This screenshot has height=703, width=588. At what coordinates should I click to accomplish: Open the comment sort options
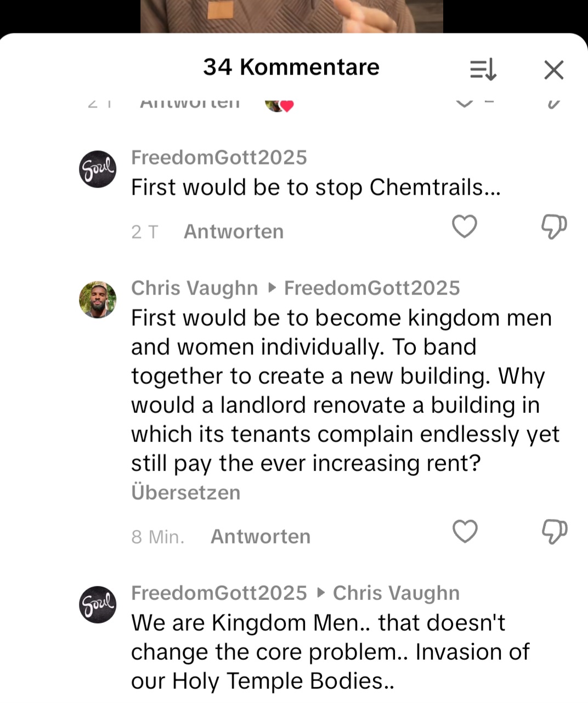[483, 70]
